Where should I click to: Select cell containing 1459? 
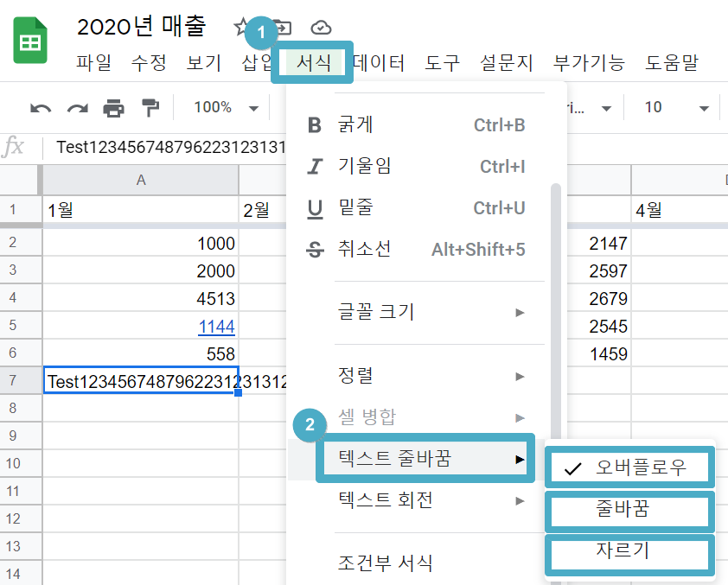pyautogui.click(x=598, y=353)
